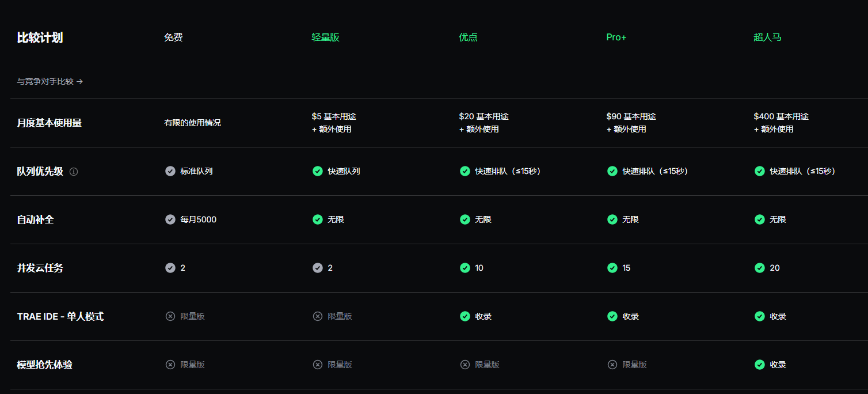Screen dimensions: 868x394
Task: Click the gray check next to 每月5000
Action: 170,219
